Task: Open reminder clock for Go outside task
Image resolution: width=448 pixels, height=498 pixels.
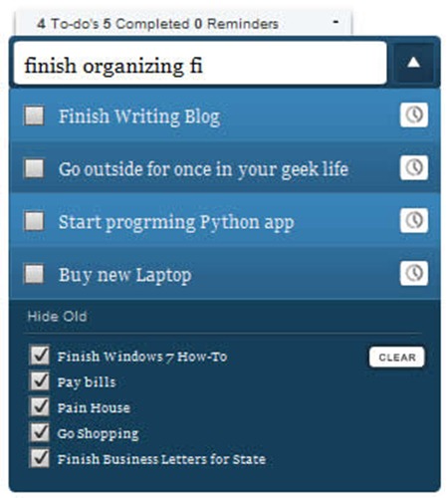Action: [414, 167]
